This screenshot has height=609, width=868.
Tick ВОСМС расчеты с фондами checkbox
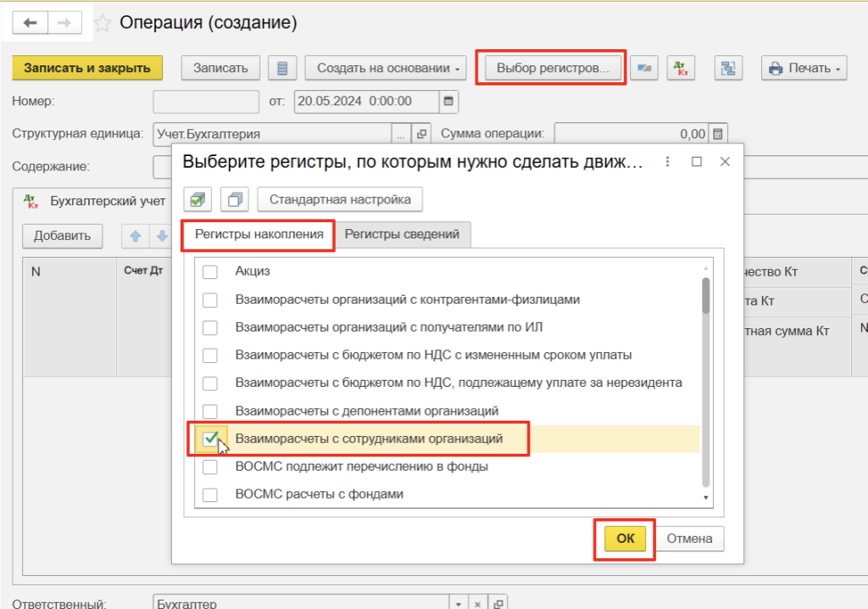coord(210,494)
